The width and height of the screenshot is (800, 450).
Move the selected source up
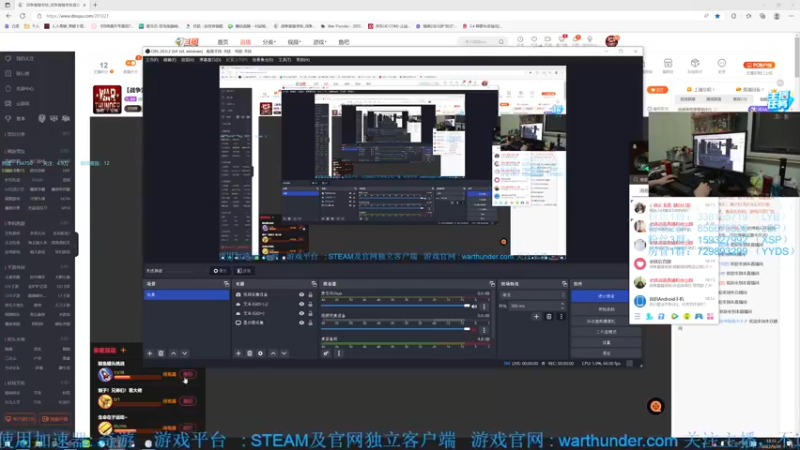pos(273,353)
